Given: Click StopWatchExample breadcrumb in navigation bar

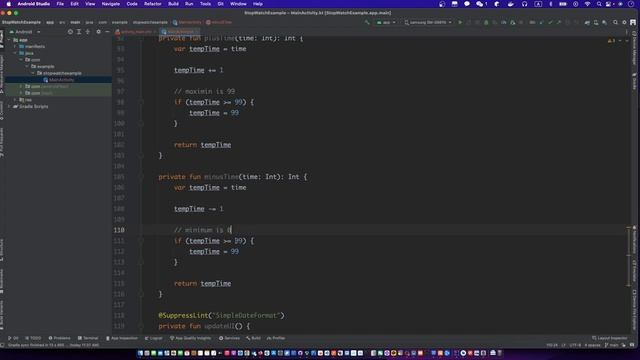Looking at the screenshot, I should (21, 22).
